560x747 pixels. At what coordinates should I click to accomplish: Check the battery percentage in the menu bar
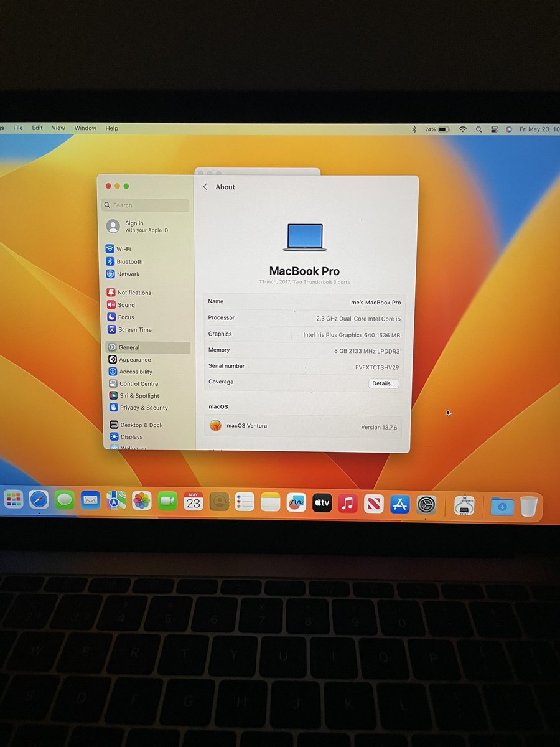click(429, 129)
